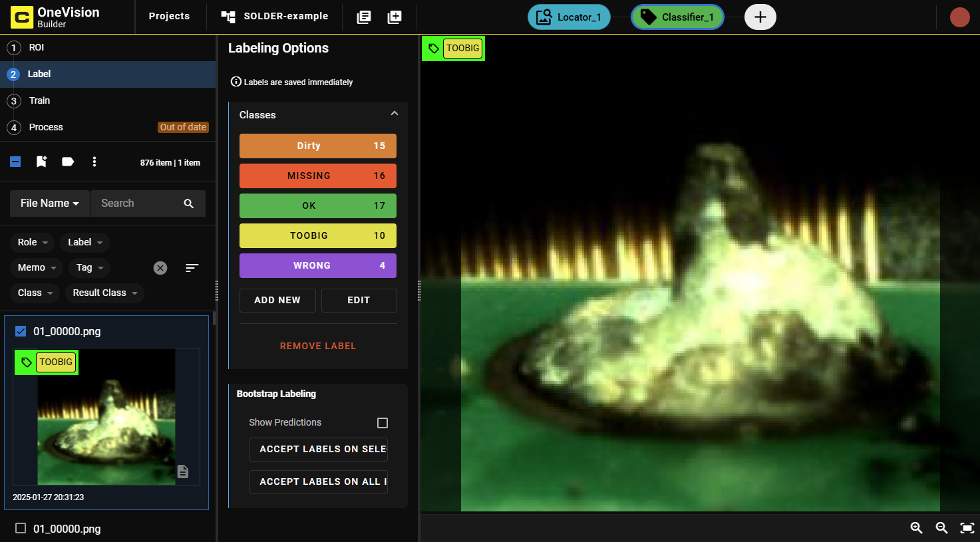Click the zoom in magnifier icon

916,527
